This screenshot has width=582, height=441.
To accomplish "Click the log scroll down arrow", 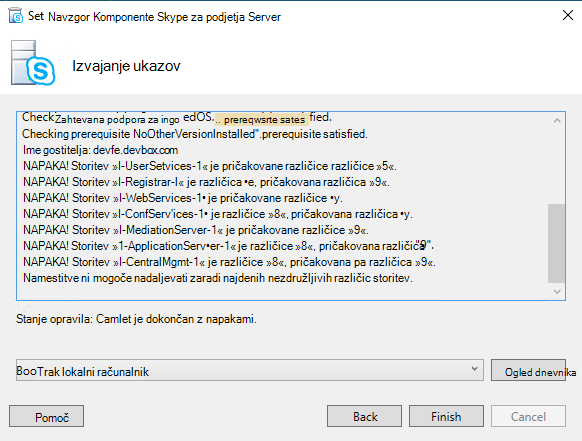I will point(557,291).
